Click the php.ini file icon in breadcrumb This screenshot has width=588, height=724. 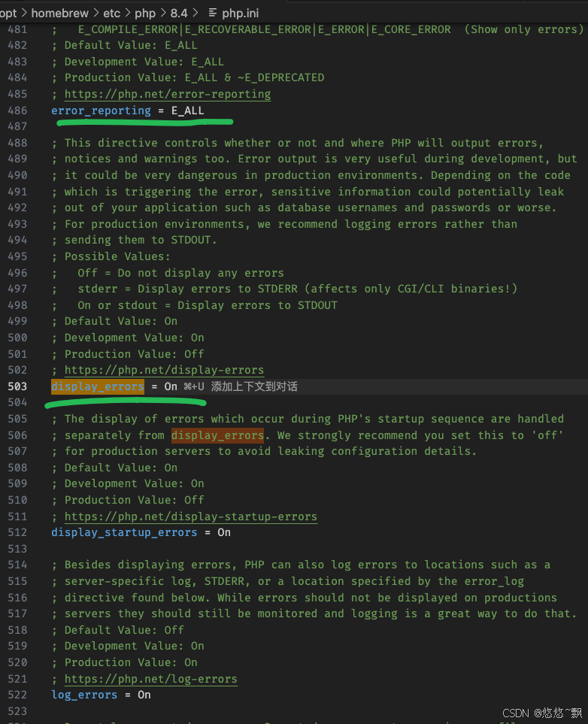click(213, 13)
